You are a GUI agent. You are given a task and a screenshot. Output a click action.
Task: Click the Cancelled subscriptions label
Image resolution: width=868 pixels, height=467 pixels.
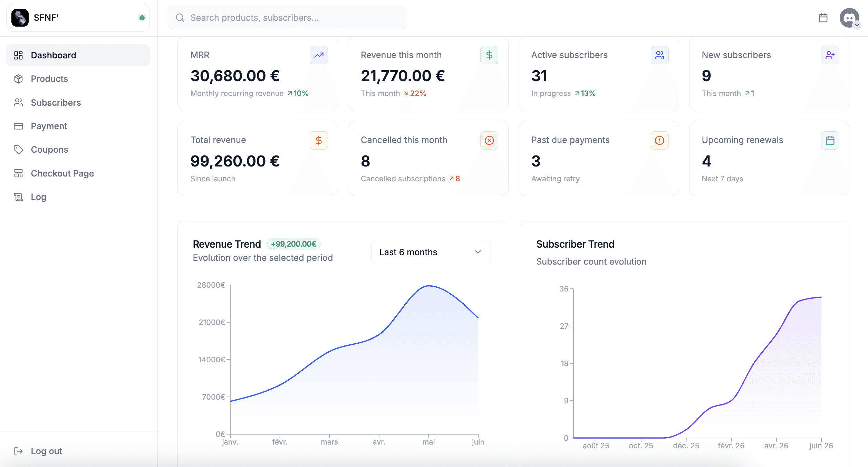coord(403,179)
